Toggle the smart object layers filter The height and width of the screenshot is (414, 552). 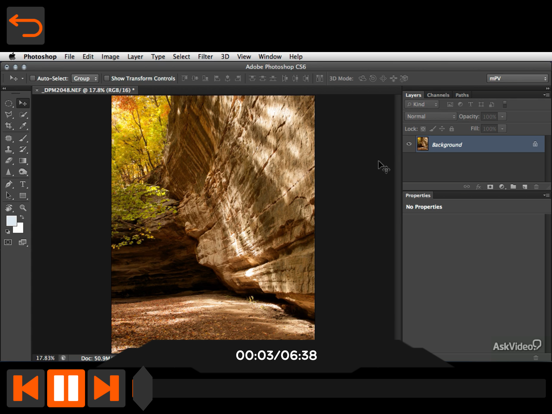(x=492, y=104)
